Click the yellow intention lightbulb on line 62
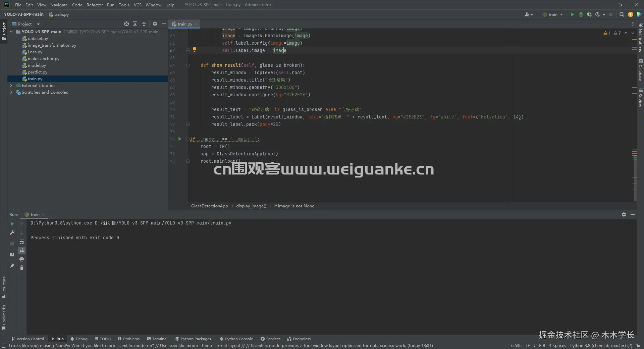 pos(194,49)
